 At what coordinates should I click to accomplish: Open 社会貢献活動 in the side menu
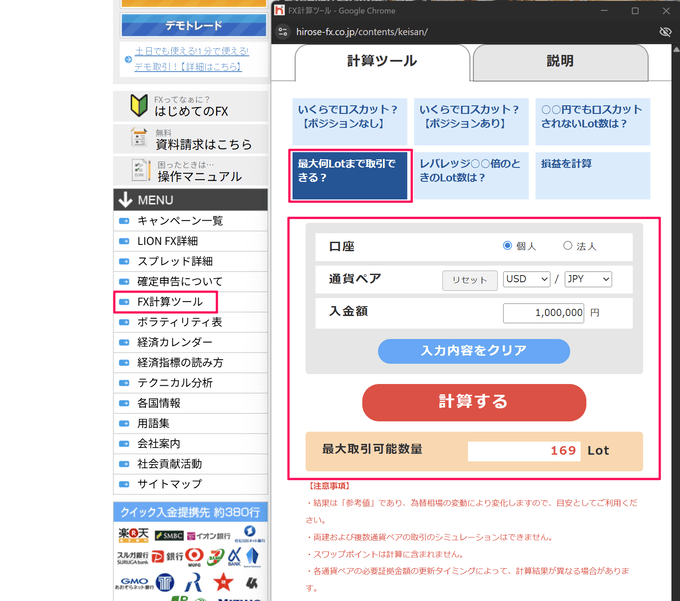190,464
